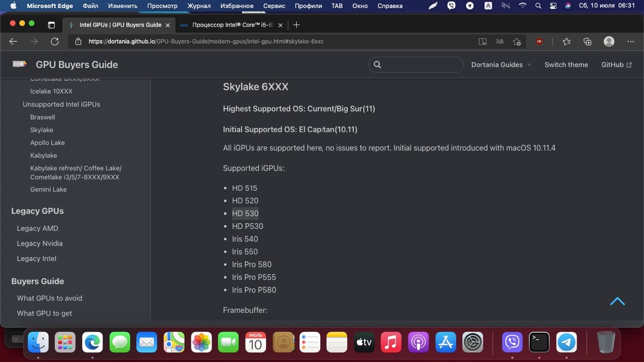Click the site lock icon in address bar
The height and width of the screenshot is (362, 644).
(x=78, y=41)
